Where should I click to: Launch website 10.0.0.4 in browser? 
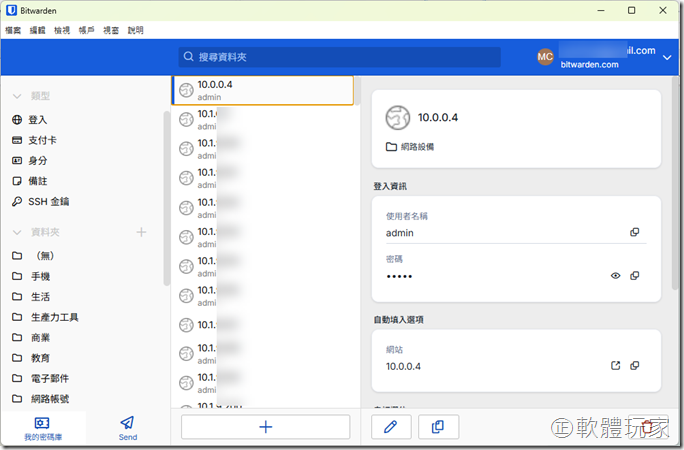coord(616,366)
